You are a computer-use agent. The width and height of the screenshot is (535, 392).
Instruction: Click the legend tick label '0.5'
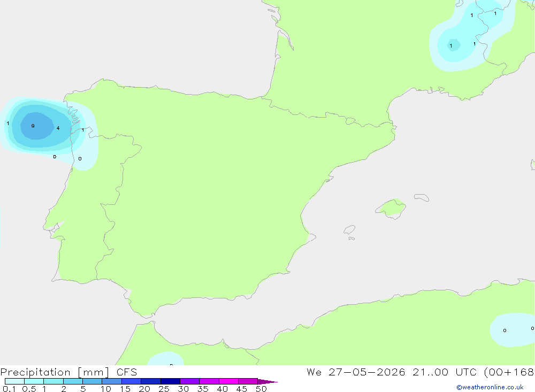click(x=29, y=389)
